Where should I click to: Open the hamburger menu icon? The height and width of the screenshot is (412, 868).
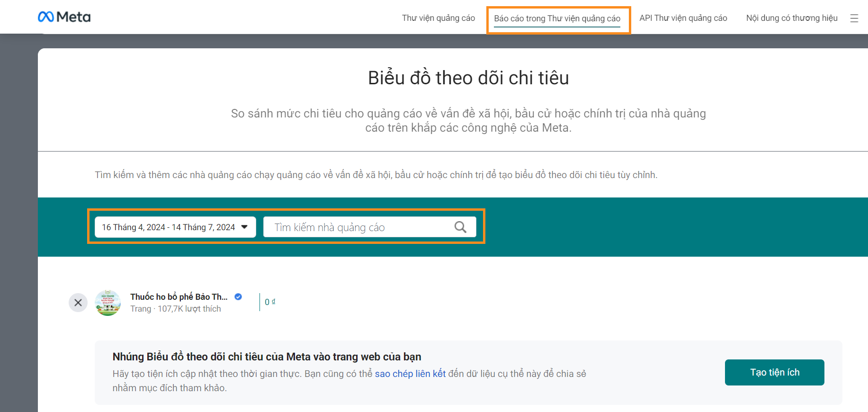[854, 18]
